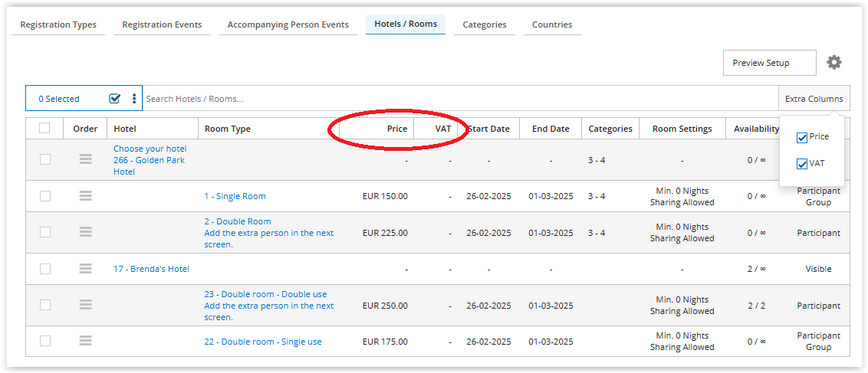Collapse the Extra Columns dropdown

coord(814,99)
